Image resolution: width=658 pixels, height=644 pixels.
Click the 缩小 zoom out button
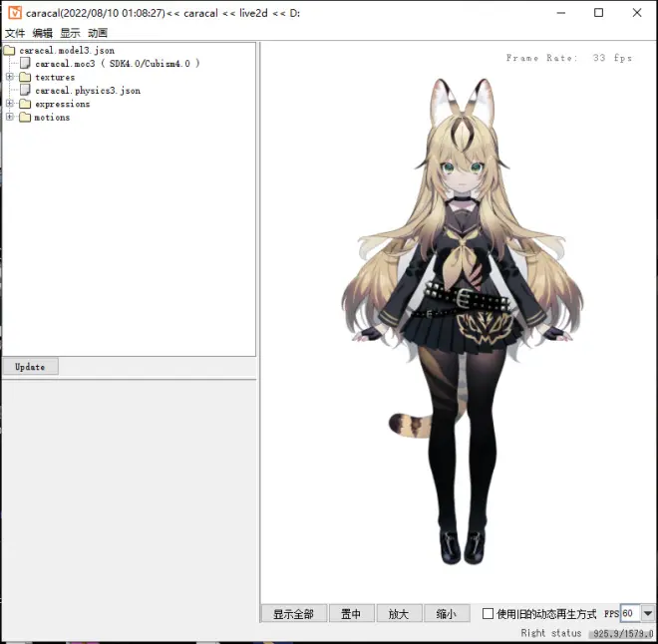pos(446,614)
